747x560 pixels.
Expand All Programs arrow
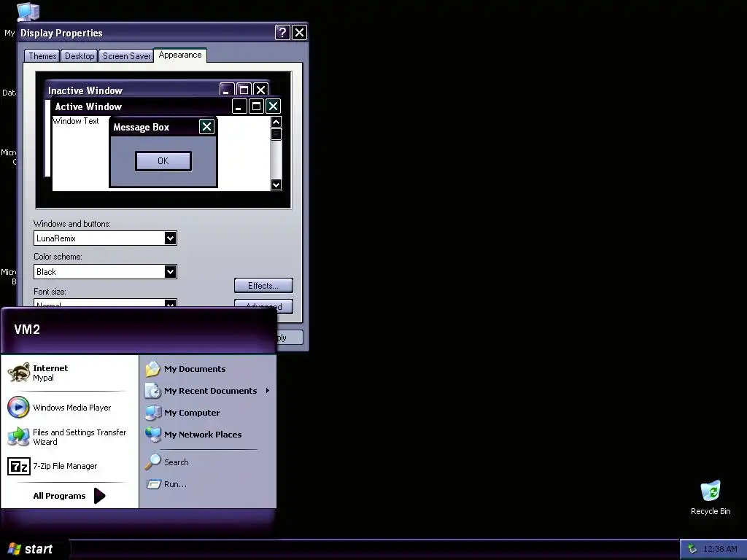[99, 496]
